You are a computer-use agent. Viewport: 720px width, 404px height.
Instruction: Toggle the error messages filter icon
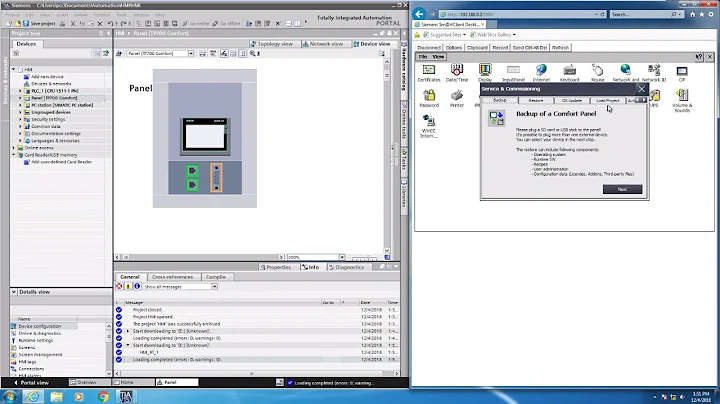click(119, 286)
